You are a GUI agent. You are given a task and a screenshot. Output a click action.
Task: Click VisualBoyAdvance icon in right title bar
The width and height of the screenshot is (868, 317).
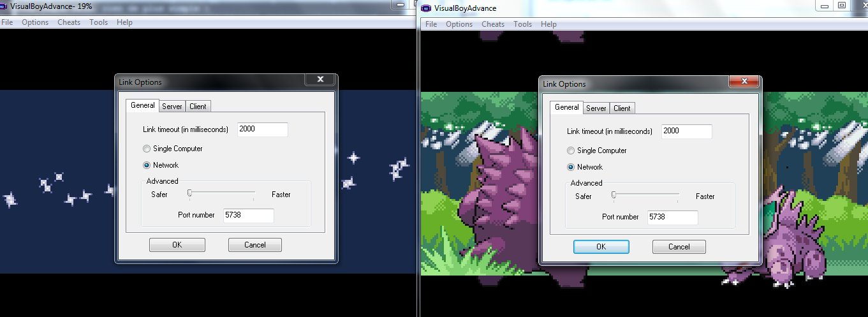pos(427,8)
